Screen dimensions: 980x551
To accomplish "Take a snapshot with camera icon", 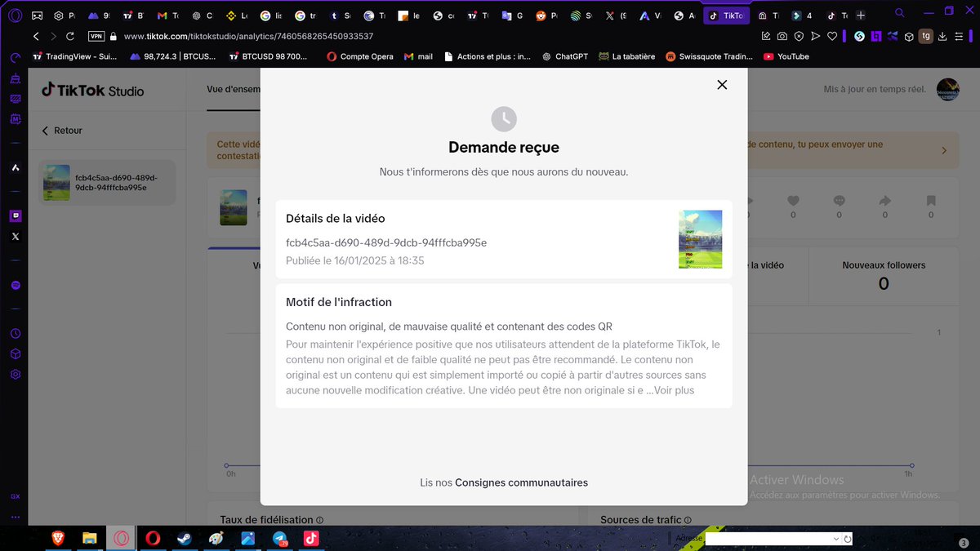I will point(782,37).
